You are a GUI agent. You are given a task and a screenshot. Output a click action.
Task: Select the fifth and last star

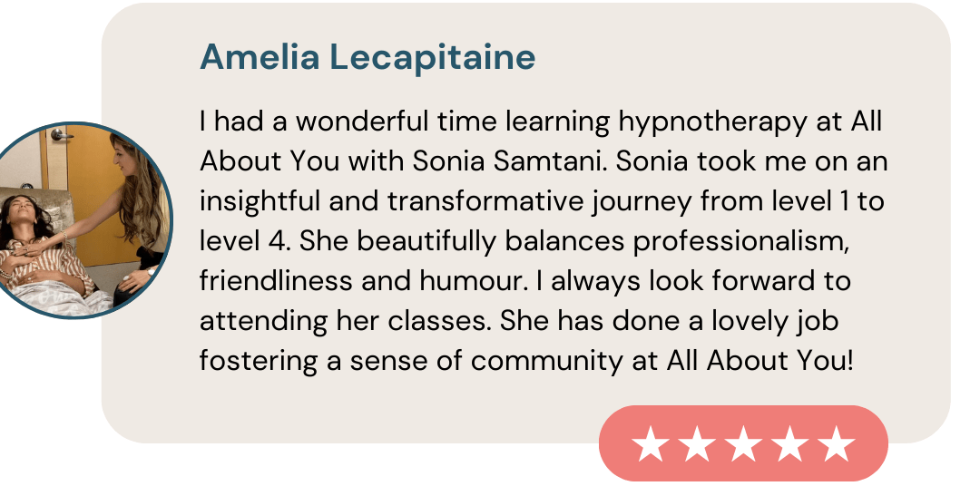click(x=837, y=444)
